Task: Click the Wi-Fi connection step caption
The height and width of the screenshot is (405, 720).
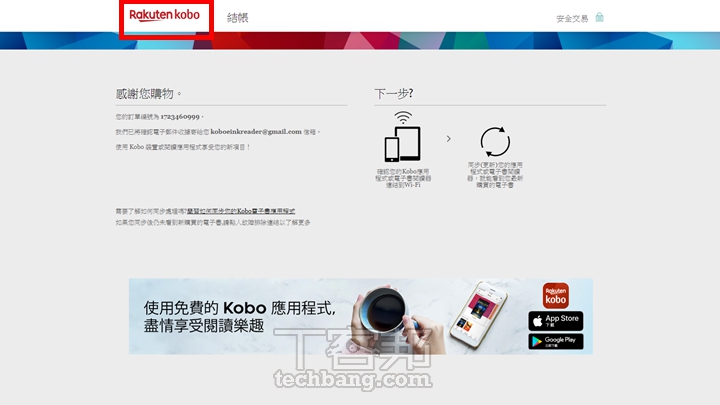Action: point(403,178)
